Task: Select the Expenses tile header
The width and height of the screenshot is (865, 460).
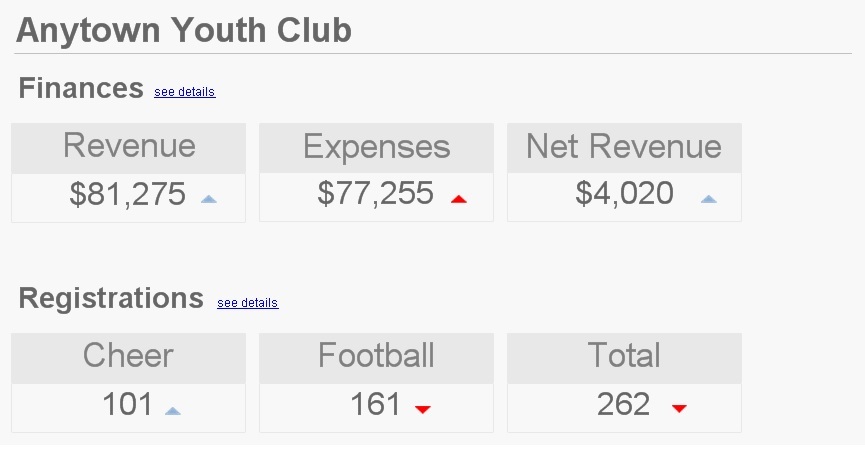Action: 377,148
